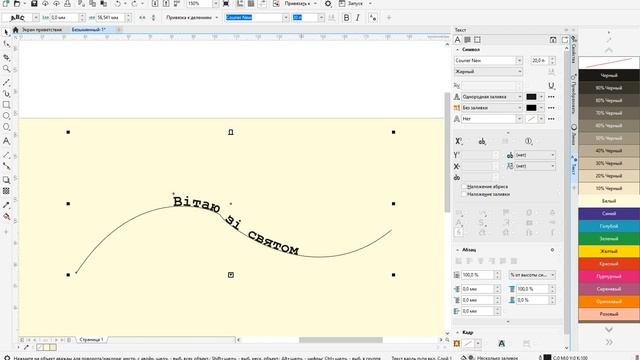Open paragraph settings gear in Абзац
The width and height of the screenshot is (640, 360).
(552, 250)
